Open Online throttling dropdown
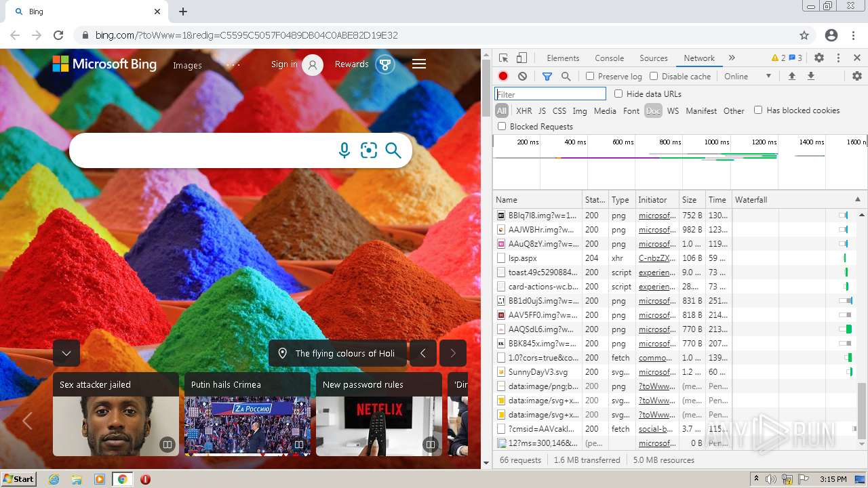868x488 pixels. 748,77
